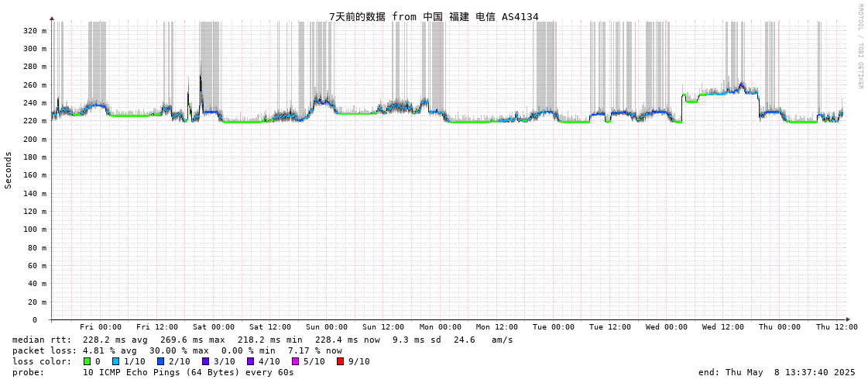Screen dimensions: 868x383
Task: Click the 'Sat 00:00' x-axis label
Action: point(214,327)
